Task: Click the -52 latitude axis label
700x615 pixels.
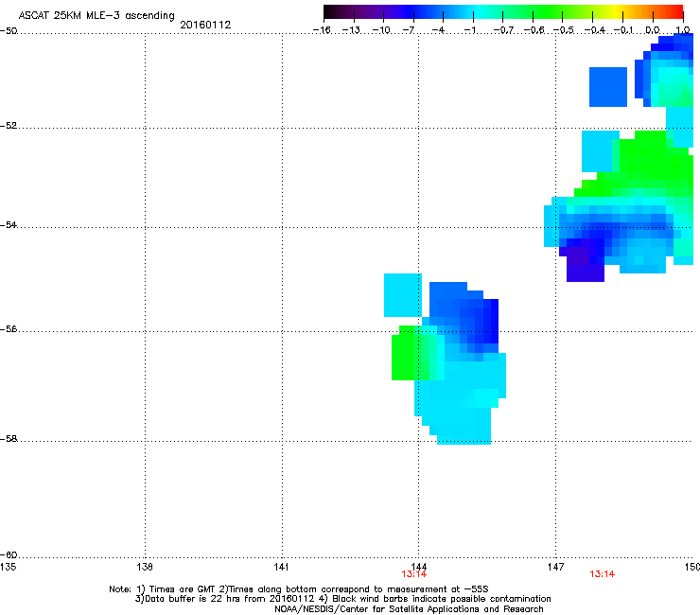Action: (9, 126)
